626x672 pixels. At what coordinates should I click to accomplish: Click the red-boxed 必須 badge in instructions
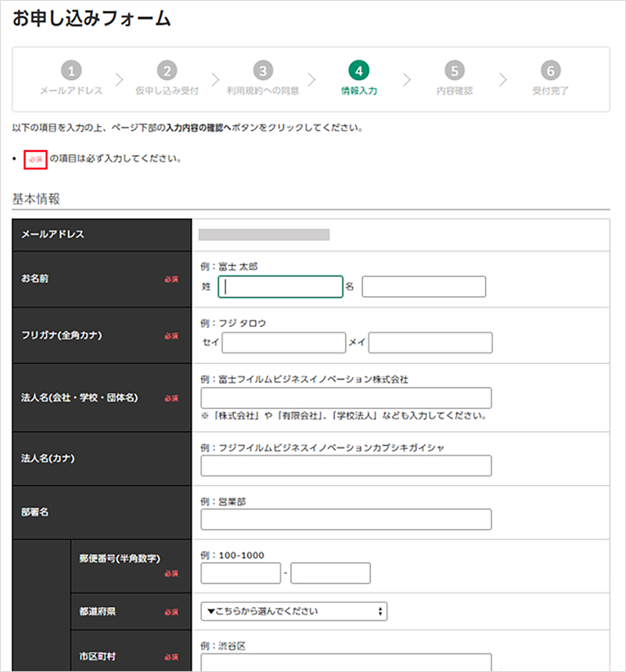[x=35, y=159]
